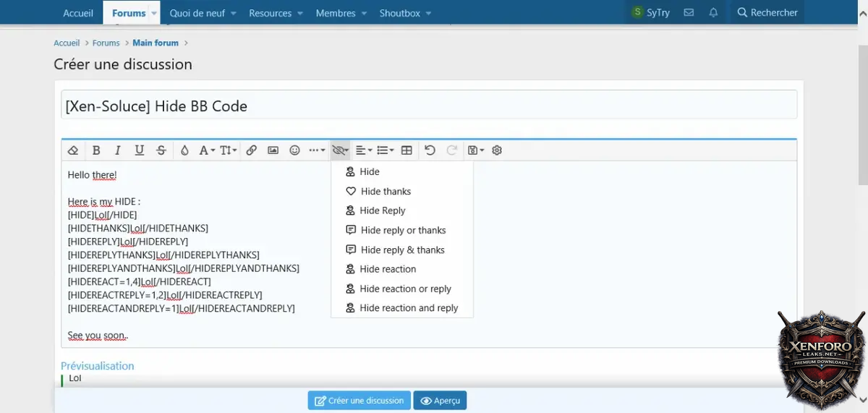Click the insert image icon
Image resolution: width=868 pixels, height=413 pixels.
pos(273,150)
